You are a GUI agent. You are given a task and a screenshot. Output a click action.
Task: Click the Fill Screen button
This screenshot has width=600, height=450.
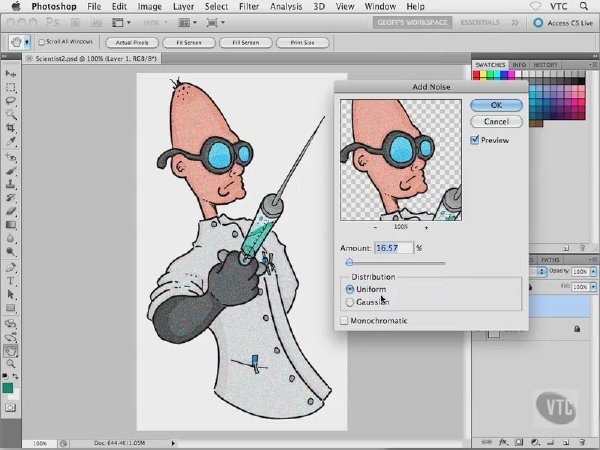tap(246, 42)
